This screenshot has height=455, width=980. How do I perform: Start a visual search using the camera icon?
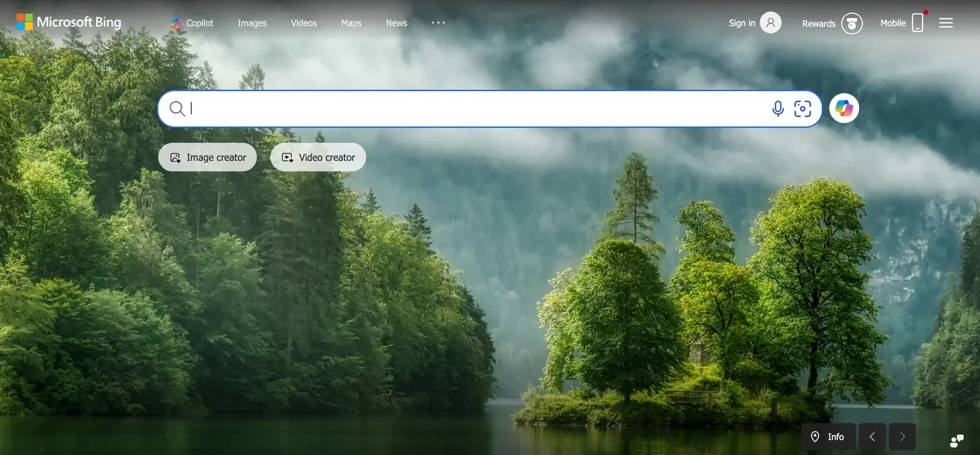coord(802,108)
